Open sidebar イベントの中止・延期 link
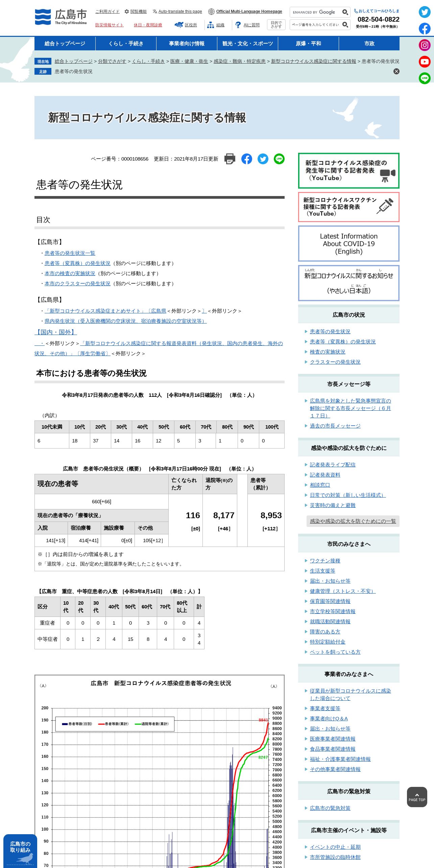Viewport: 434px width, 868px height. tap(335, 847)
